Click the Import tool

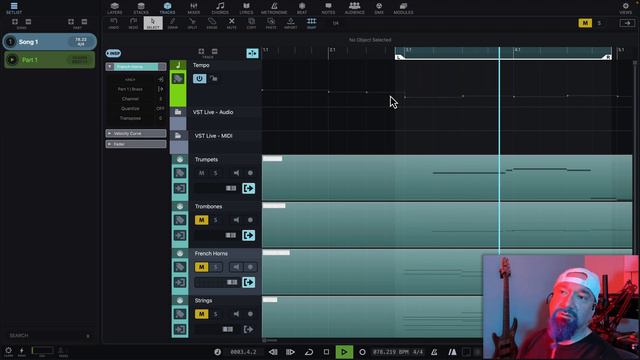291,23
